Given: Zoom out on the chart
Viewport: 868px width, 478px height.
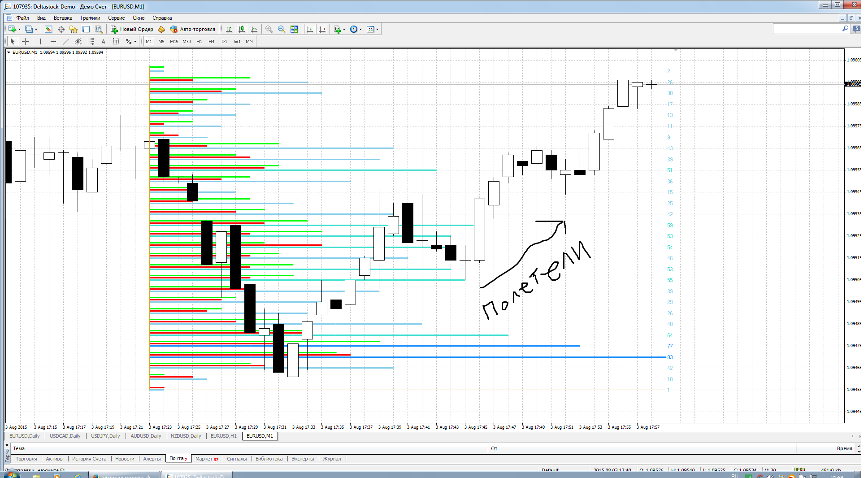Looking at the screenshot, I should pyautogui.click(x=282, y=29).
